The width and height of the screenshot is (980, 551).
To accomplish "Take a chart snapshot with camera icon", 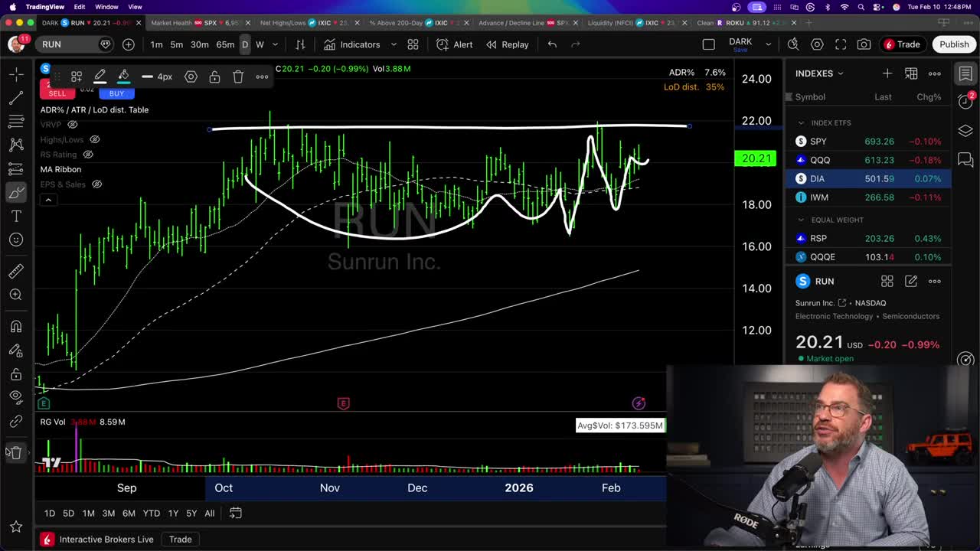I will point(864,44).
